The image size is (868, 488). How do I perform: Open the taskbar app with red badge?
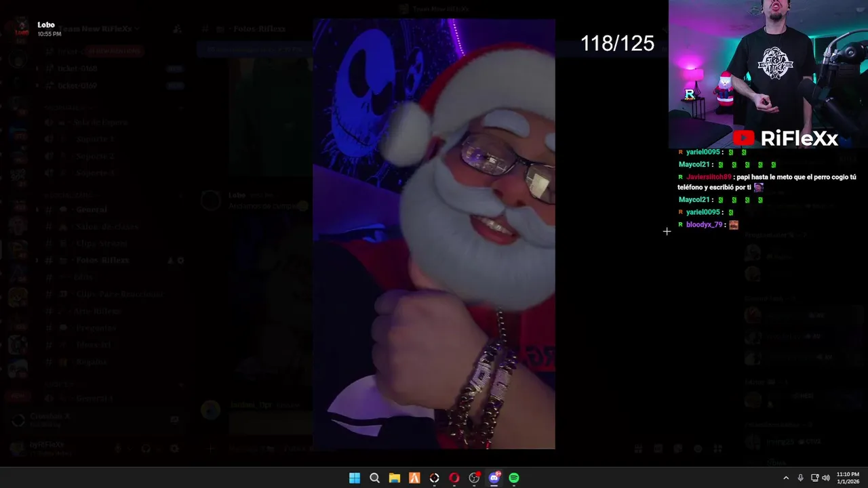(475, 478)
